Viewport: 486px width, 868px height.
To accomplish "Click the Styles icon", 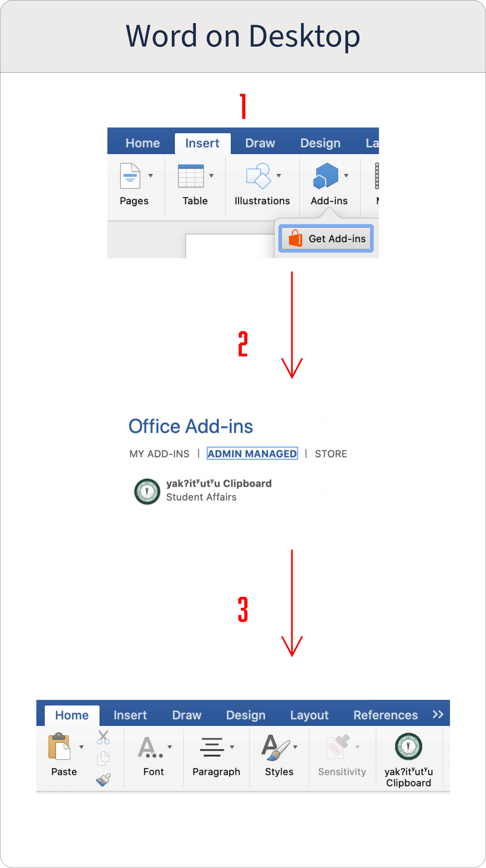I will [x=275, y=747].
